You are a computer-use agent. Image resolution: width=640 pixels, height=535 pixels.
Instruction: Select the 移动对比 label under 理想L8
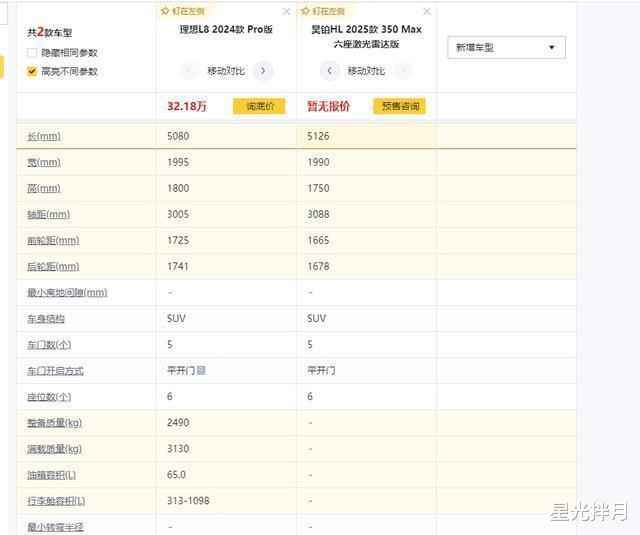(226, 71)
